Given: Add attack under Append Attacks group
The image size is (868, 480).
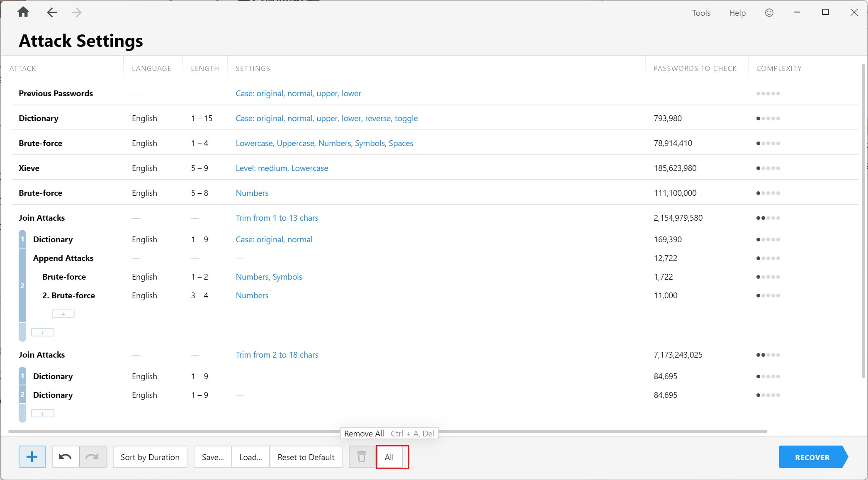Looking at the screenshot, I should (63, 314).
